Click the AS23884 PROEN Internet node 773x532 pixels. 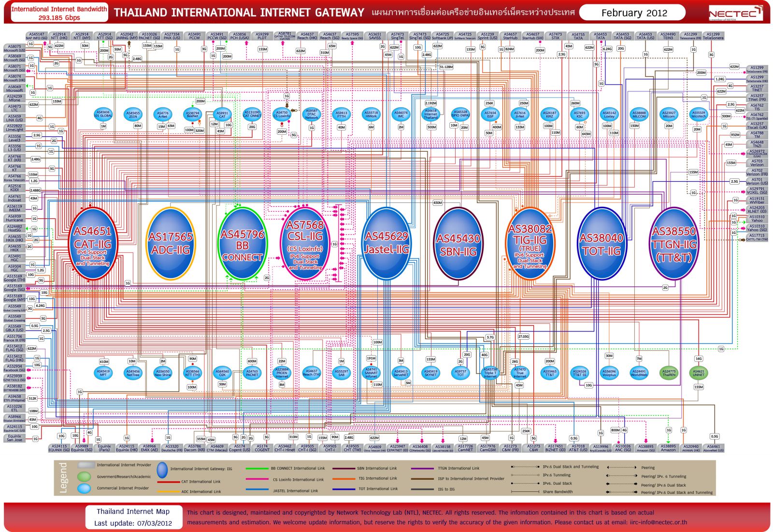tap(282, 373)
